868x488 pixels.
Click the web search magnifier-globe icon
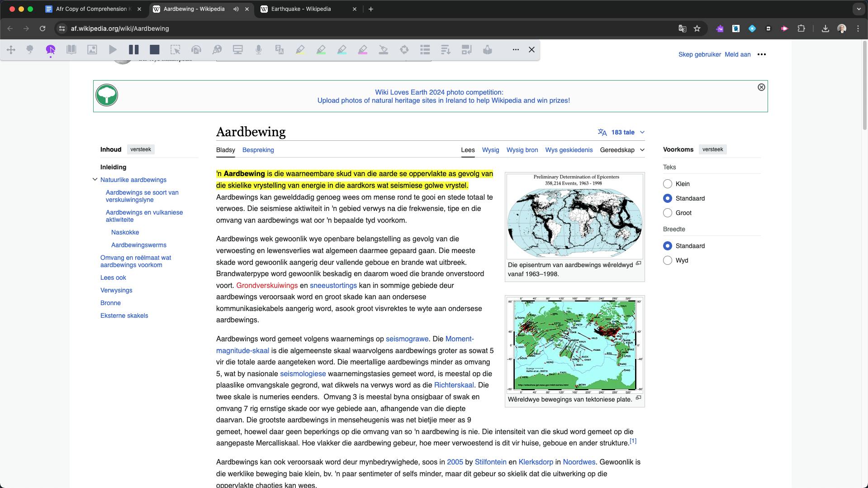coord(217,50)
